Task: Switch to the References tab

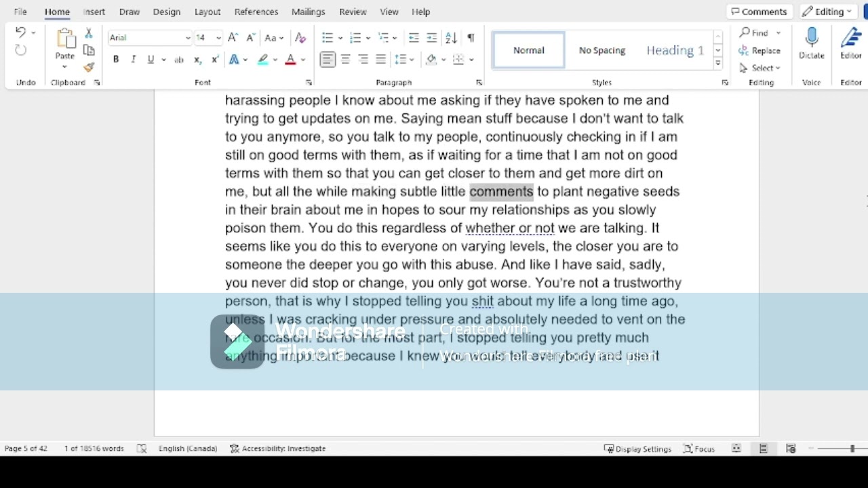Action: (x=256, y=12)
